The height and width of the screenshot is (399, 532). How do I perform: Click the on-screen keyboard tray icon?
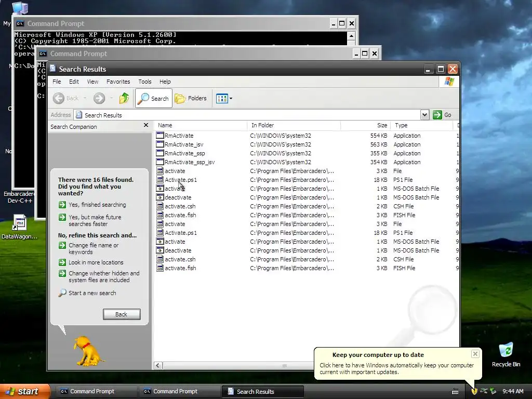point(455,392)
